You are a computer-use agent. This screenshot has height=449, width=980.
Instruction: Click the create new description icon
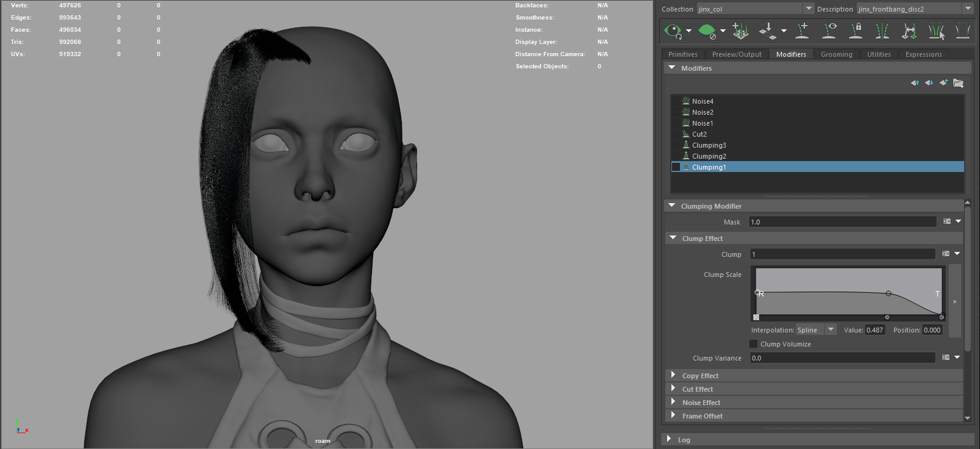[x=740, y=31]
